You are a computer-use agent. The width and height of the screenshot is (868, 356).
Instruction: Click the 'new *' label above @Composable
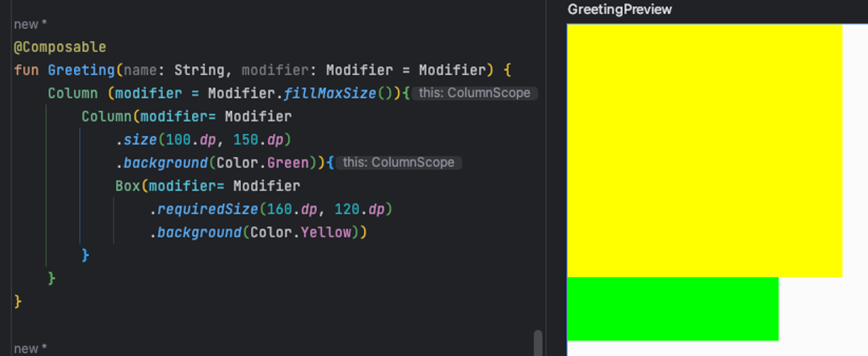[30, 24]
